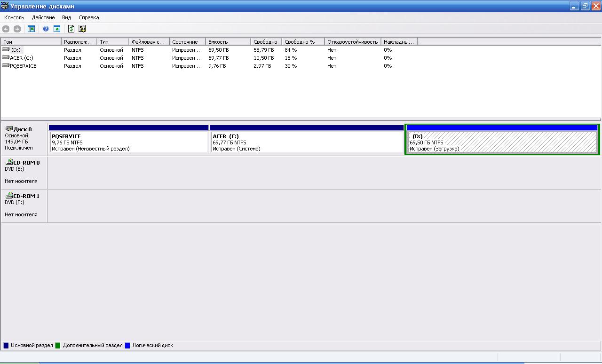Click the Forward arrow in the toolbar

click(x=17, y=29)
